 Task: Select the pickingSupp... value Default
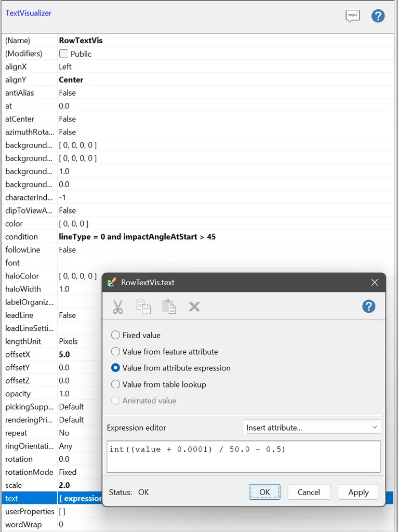71,407
